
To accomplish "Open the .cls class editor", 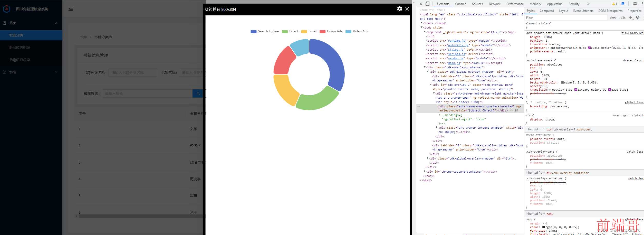I will (x=622, y=17).
